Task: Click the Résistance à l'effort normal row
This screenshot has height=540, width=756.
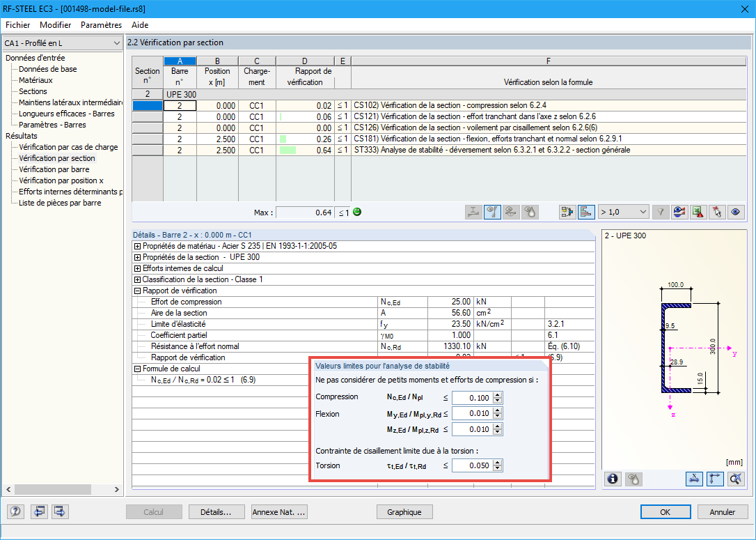Action: tap(363, 346)
